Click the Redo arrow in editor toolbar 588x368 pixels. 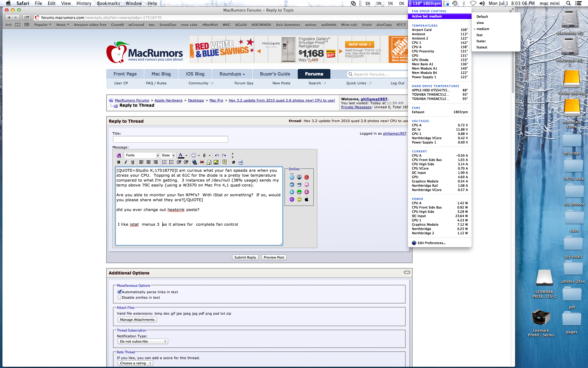click(x=224, y=155)
